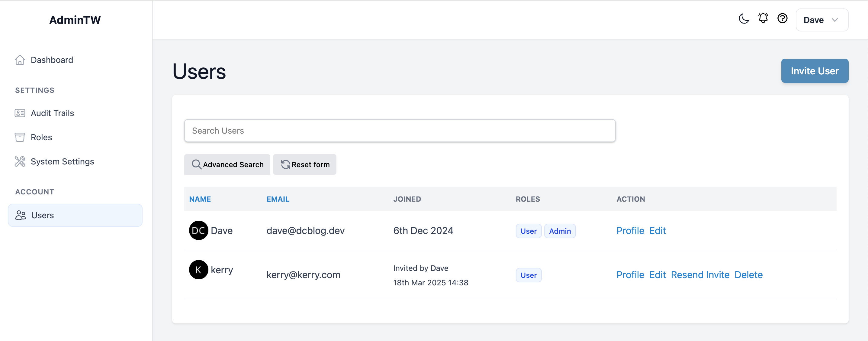Click the Invite User button
The height and width of the screenshot is (341, 868).
click(x=815, y=71)
